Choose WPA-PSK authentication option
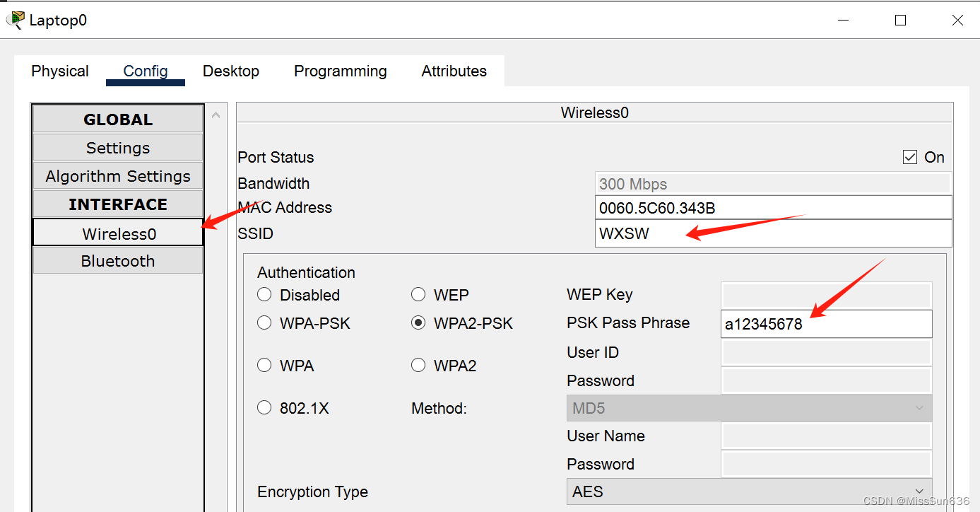 [x=264, y=322]
